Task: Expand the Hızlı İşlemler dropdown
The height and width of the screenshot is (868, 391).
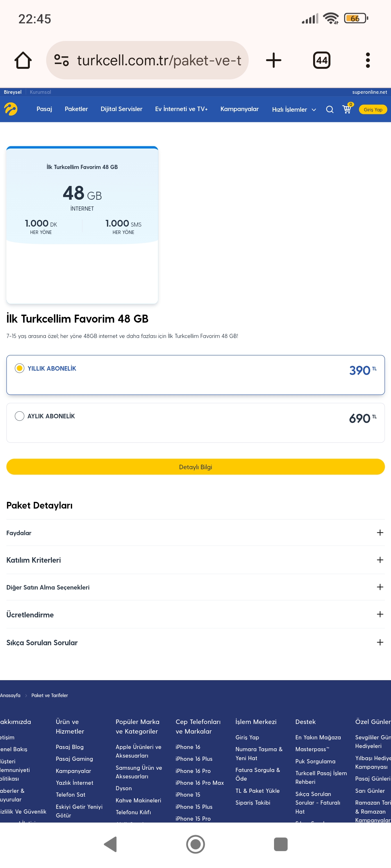Action: click(x=294, y=109)
